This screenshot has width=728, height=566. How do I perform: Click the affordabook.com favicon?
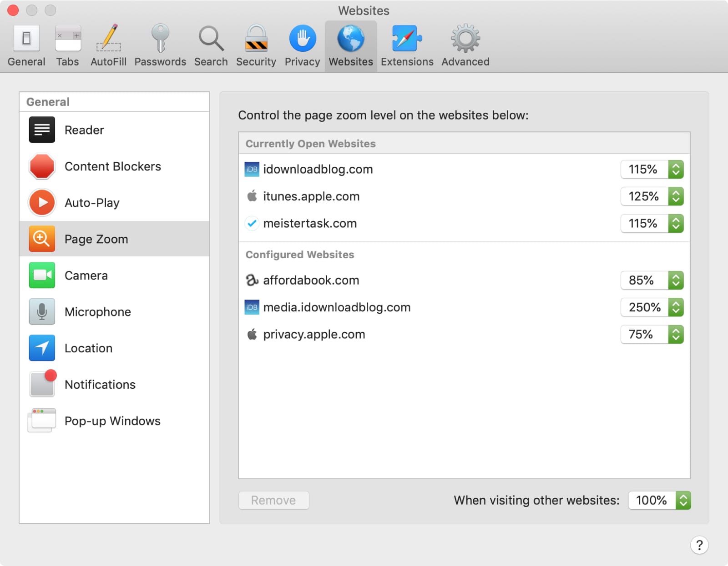pos(252,280)
